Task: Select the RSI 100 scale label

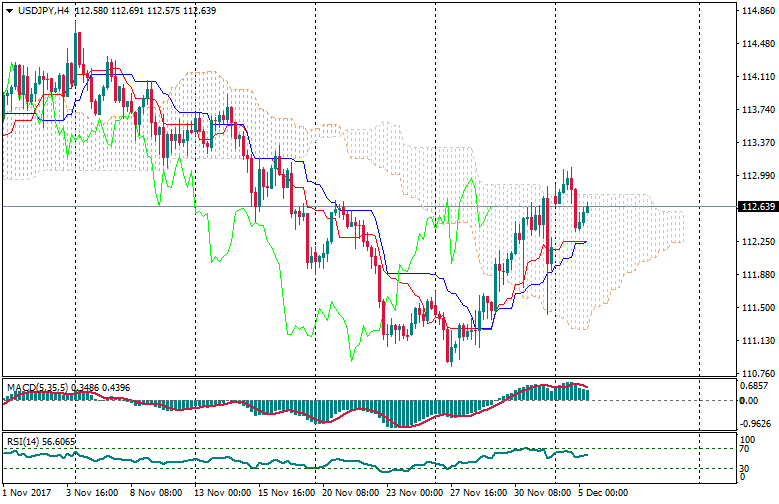Action: tap(747, 438)
